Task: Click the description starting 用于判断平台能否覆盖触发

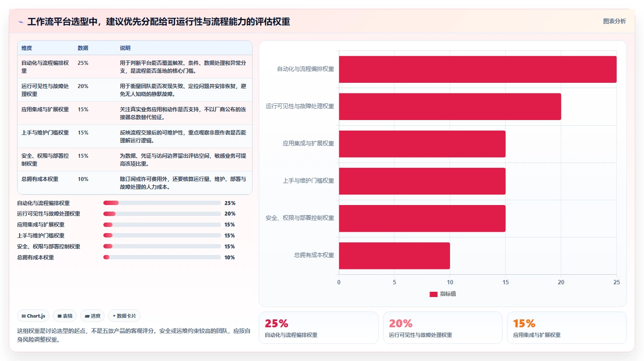Action: pyautogui.click(x=183, y=67)
